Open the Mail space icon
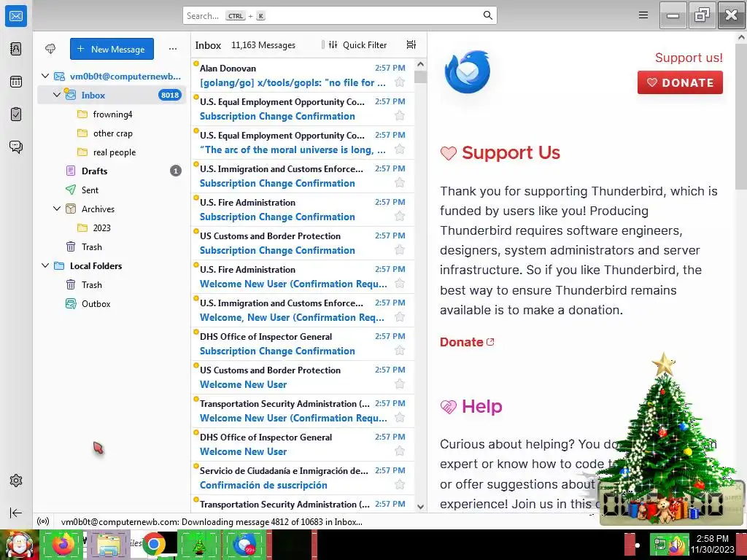 [x=16, y=16]
